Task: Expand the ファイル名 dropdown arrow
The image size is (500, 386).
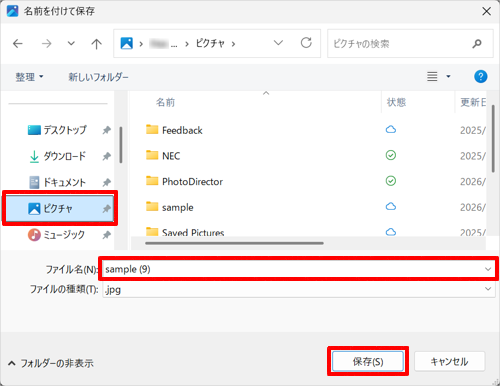Action: click(488, 269)
